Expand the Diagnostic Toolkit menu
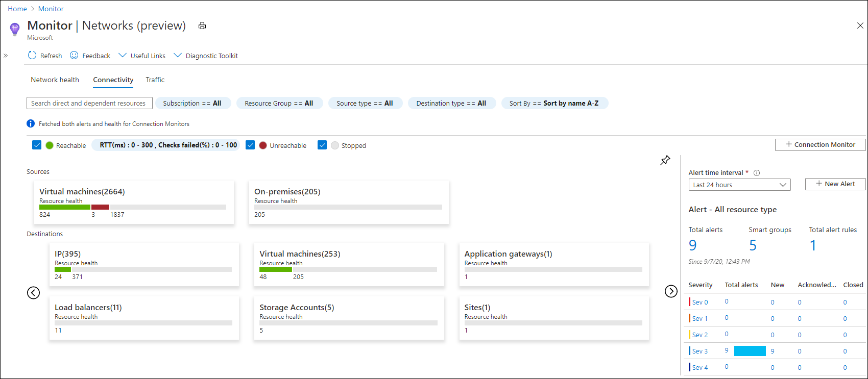This screenshot has height=379, width=868. (206, 56)
